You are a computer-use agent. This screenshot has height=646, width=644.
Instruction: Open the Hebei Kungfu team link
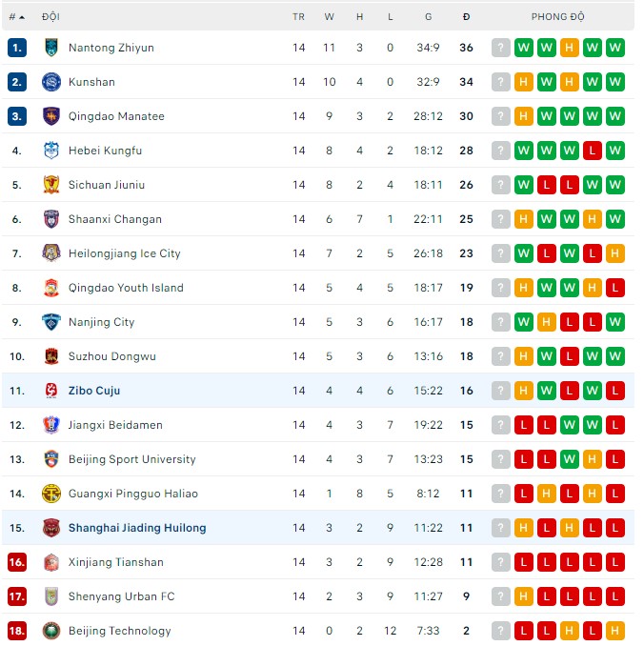[x=105, y=151]
